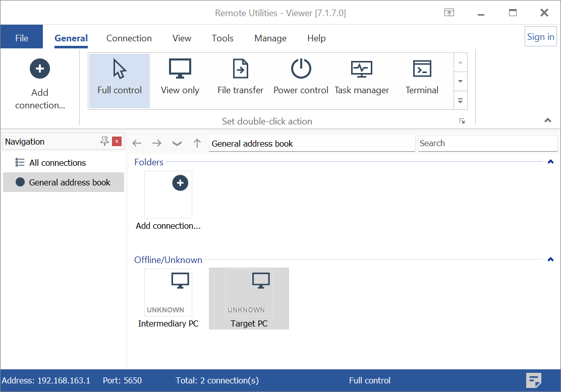Collapse the Folders section
Viewport: 561px width, 392px height.
550,162
